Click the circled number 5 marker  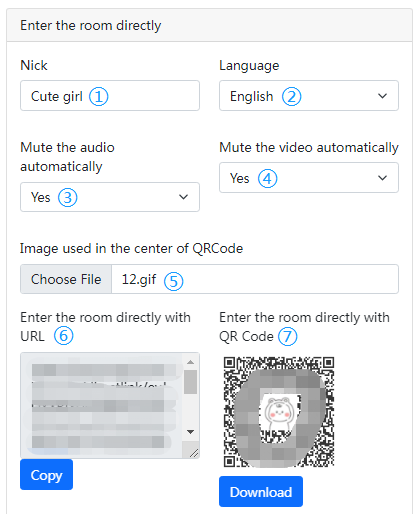tap(173, 281)
